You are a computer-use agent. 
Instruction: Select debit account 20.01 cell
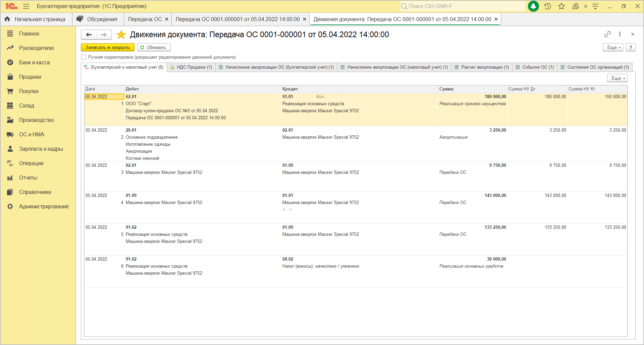[131, 130]
